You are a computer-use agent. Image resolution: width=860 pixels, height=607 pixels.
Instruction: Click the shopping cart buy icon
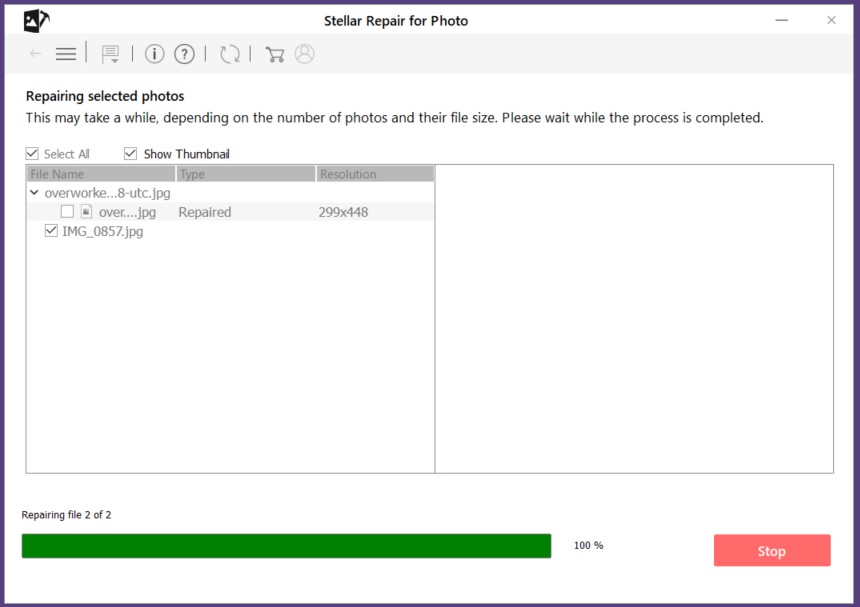coord(275,54)
